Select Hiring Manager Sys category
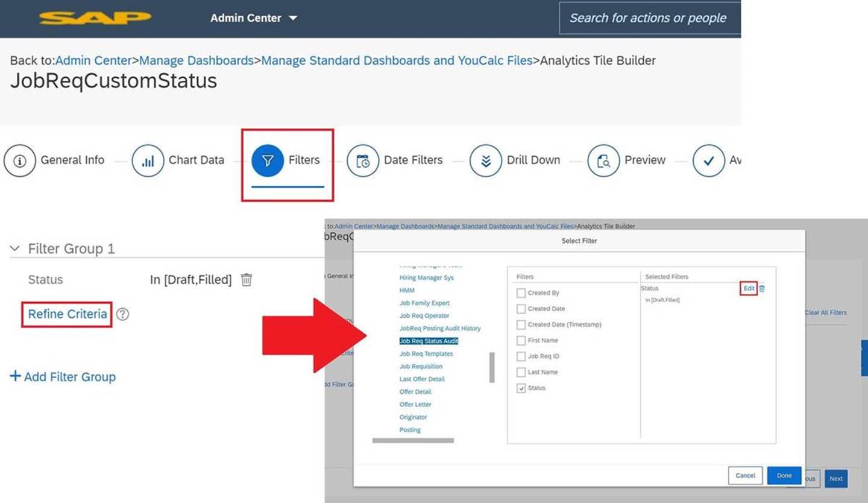 [x=427, y=278]
